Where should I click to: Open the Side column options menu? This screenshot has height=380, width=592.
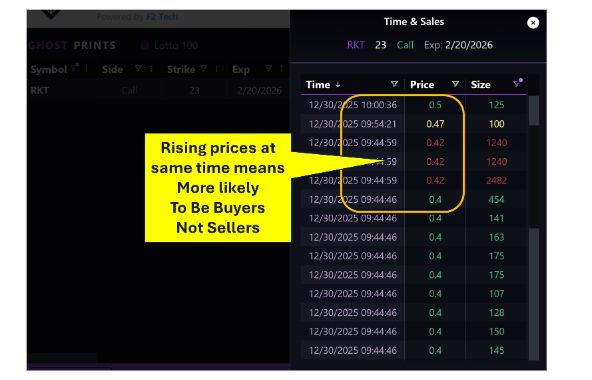[151, 68]
